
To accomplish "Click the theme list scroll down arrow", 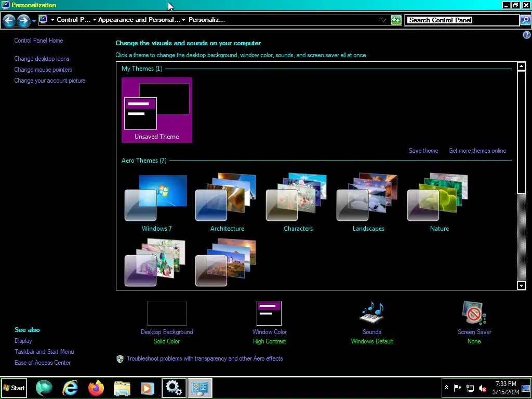I will click(522, 285).
